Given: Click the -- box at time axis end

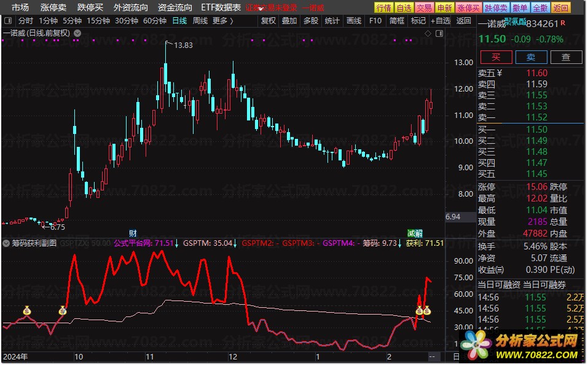Looking at the screenshot, I should (432, 357).
